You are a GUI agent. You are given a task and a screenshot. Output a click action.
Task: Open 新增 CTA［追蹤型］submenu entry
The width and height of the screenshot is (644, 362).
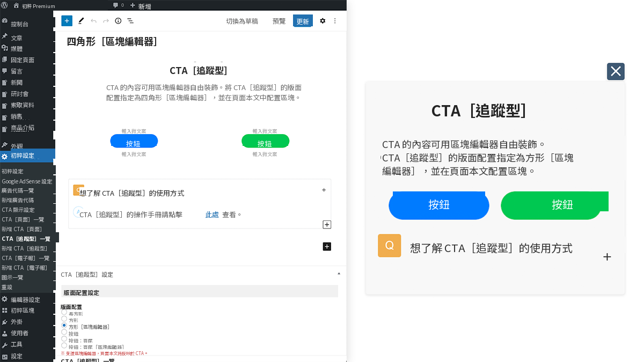pyautogui.click(x=24, y=248)
